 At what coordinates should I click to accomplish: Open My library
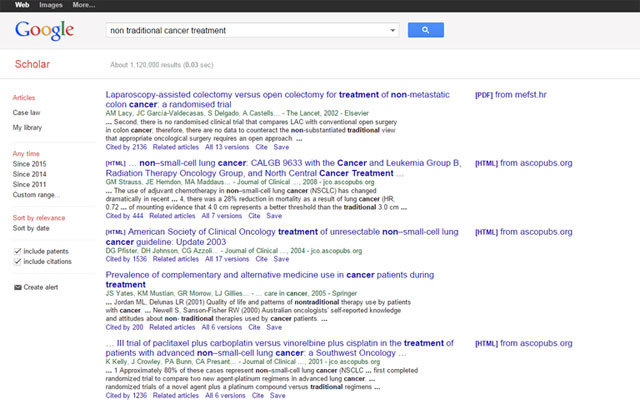[27, 129]
